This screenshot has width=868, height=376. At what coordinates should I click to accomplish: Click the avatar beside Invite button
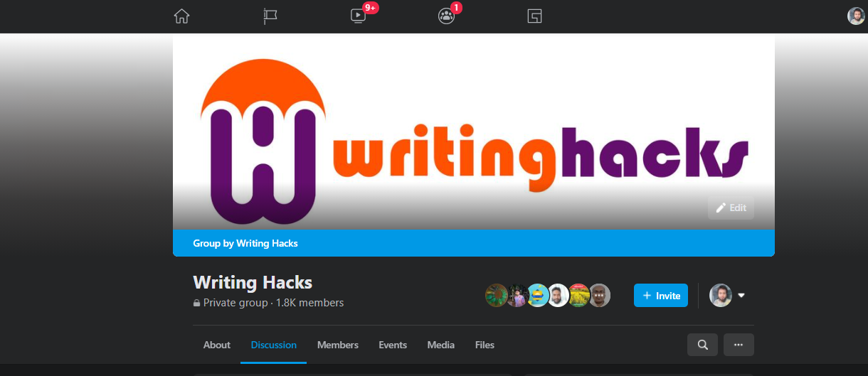(x=721, y=296)
